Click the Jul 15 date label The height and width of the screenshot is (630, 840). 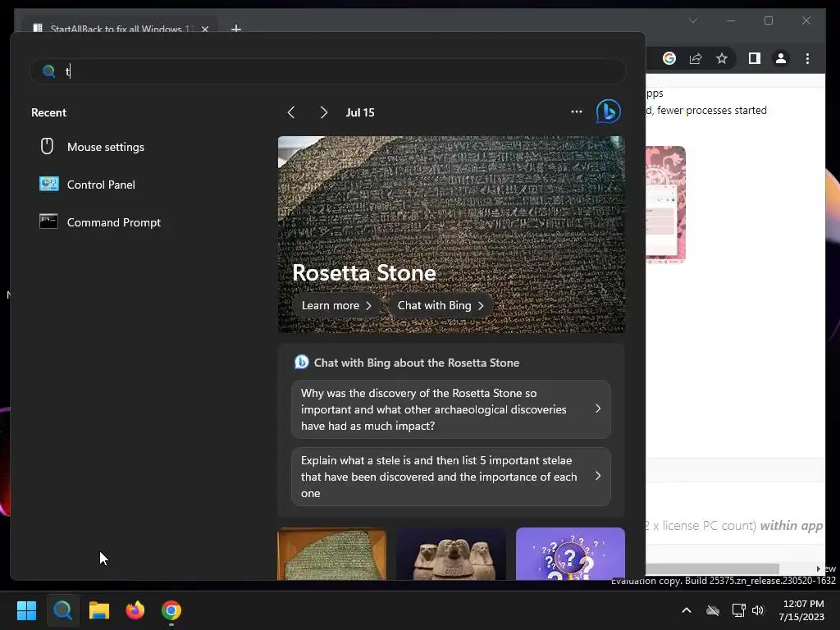360,112
